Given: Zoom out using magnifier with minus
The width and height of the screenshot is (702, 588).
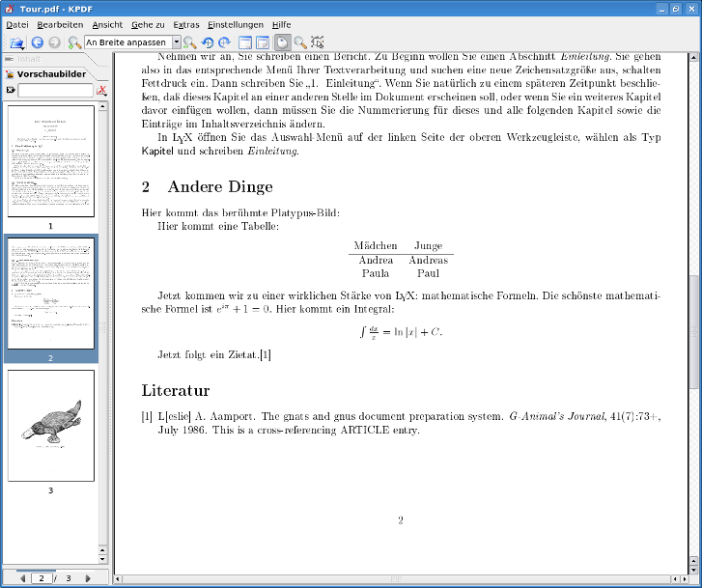Looking at the screenshot, I should click(190, 42).
